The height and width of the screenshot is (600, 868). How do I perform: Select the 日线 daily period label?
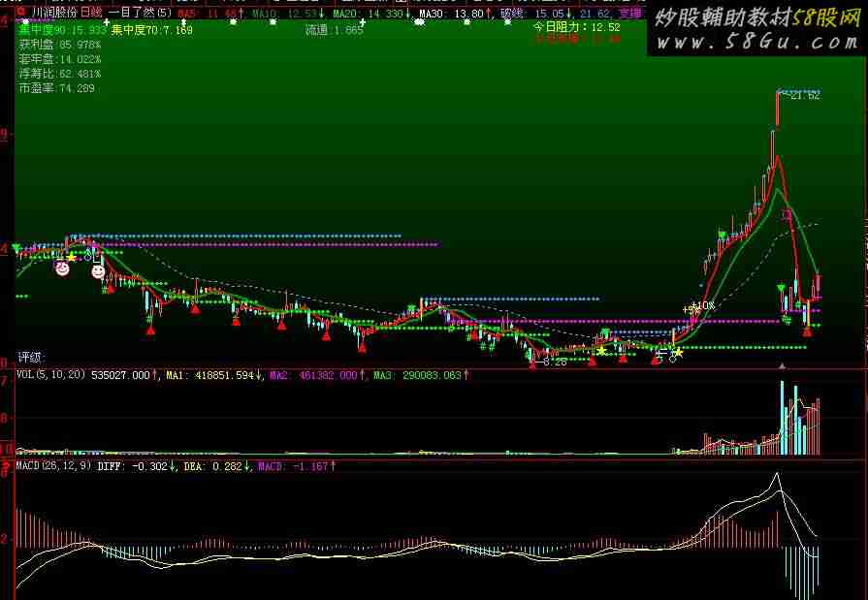click(x=90, y=13)
